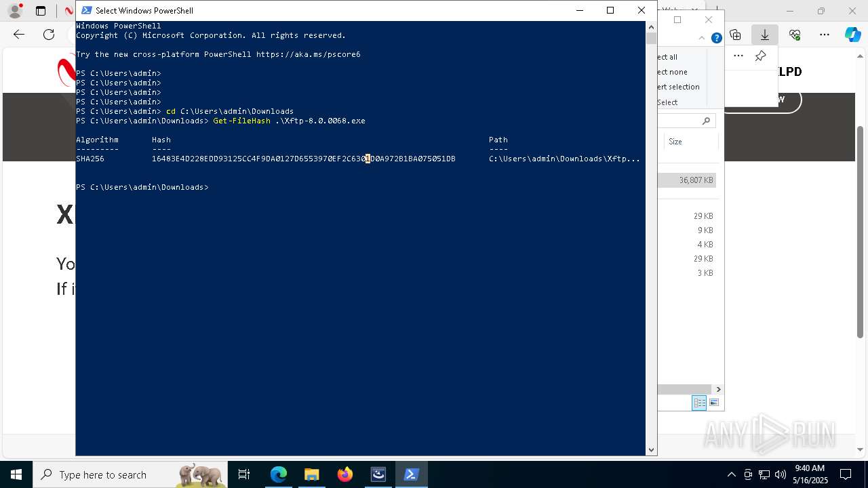Click the pscore6 URL in PowerShell

tap(309, 54)
